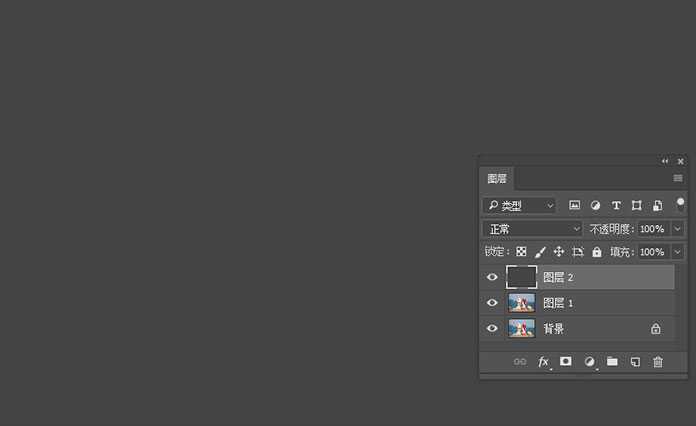Open the 正常 blend mode dropdown
Viewport: 696px width, 426px height.
pos(533,229)
